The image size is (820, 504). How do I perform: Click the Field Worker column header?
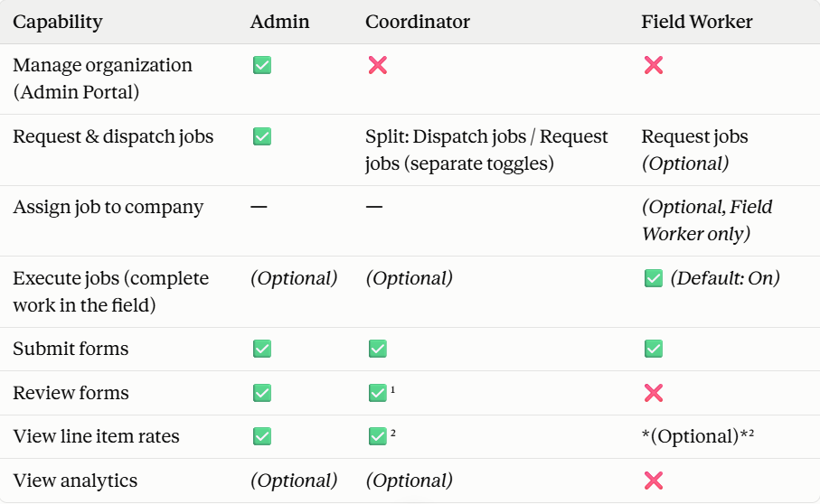click(x=696, y=22)
